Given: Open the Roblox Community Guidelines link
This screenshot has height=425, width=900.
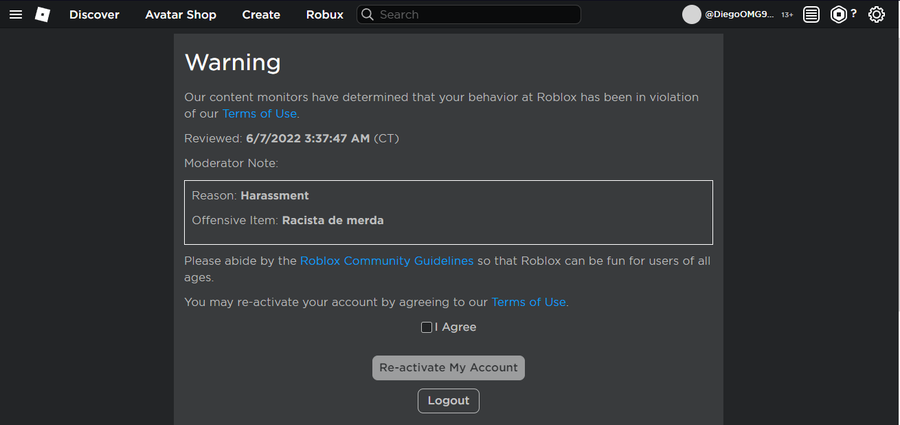Looking at the screenshot, I should (387, 261).
